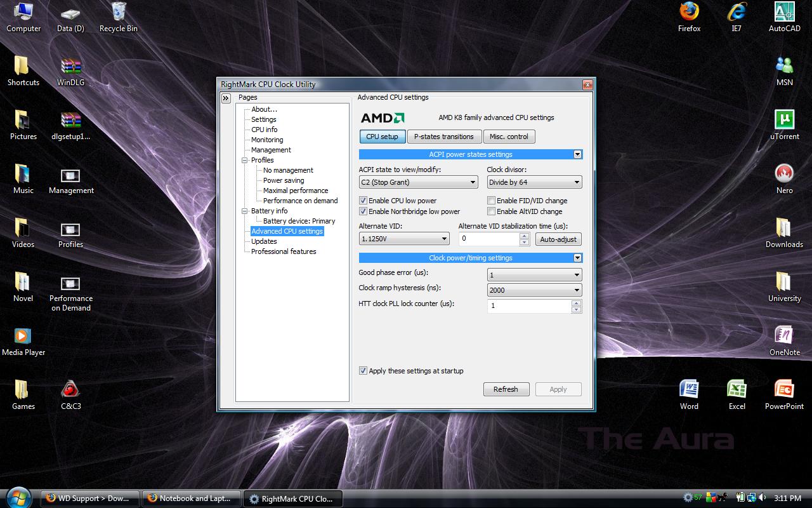812x508 pixels.
Task: Switch to the CPU setup tab
Action: point(383,137)
